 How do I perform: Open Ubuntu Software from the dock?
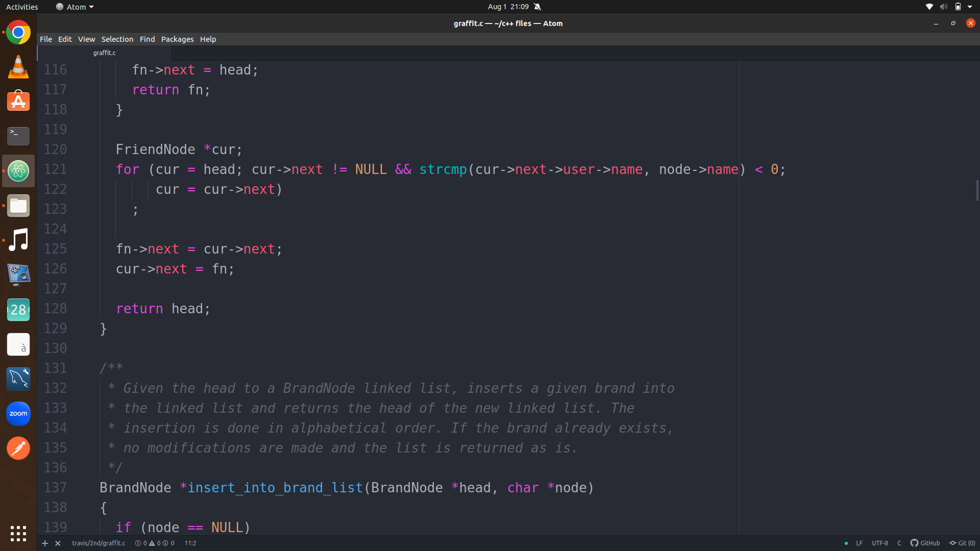coord(18,102)
